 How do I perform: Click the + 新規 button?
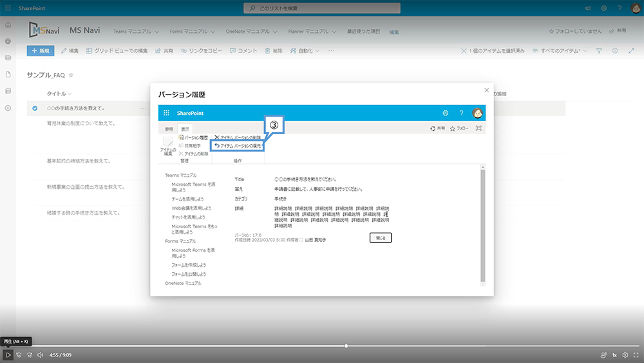click(x=41, y=50)
